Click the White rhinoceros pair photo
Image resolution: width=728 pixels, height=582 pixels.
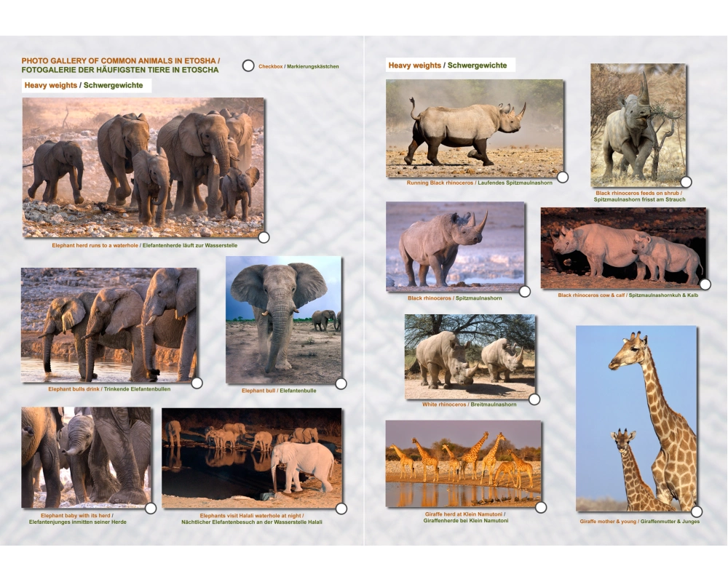pyautogui.click(x=470, y=356)
